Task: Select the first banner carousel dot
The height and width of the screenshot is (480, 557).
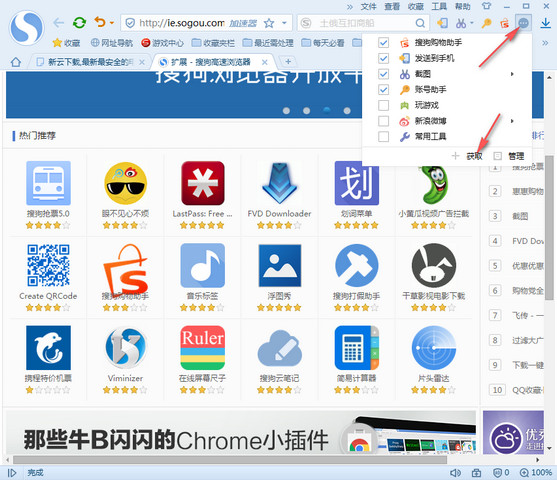Action: pos(286,111)
